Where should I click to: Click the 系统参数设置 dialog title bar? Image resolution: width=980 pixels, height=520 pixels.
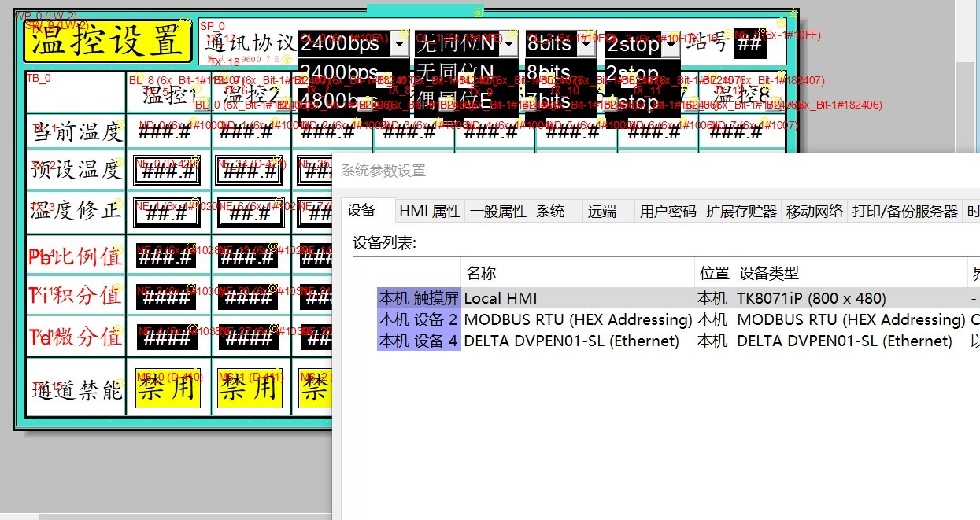[x=656, y=170]
